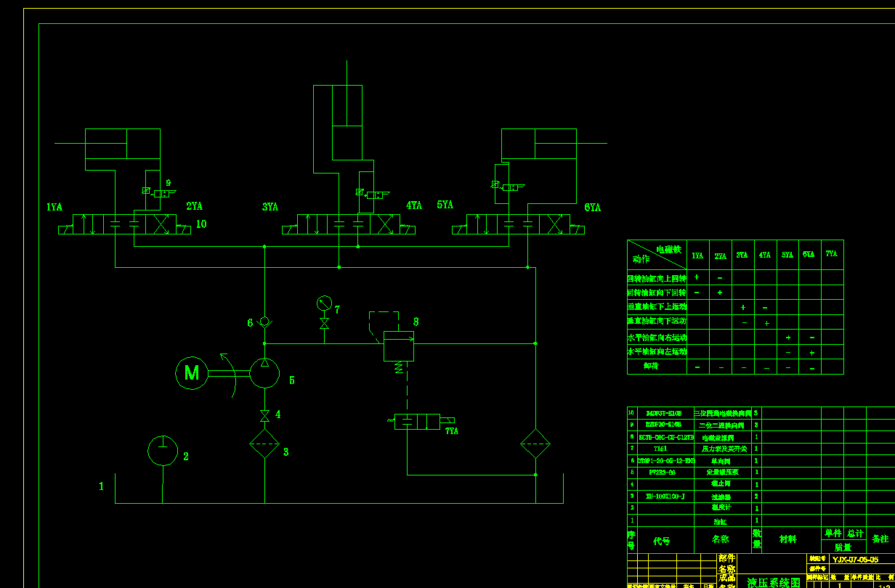Select the 电磁铁 header in the action table

668,249
